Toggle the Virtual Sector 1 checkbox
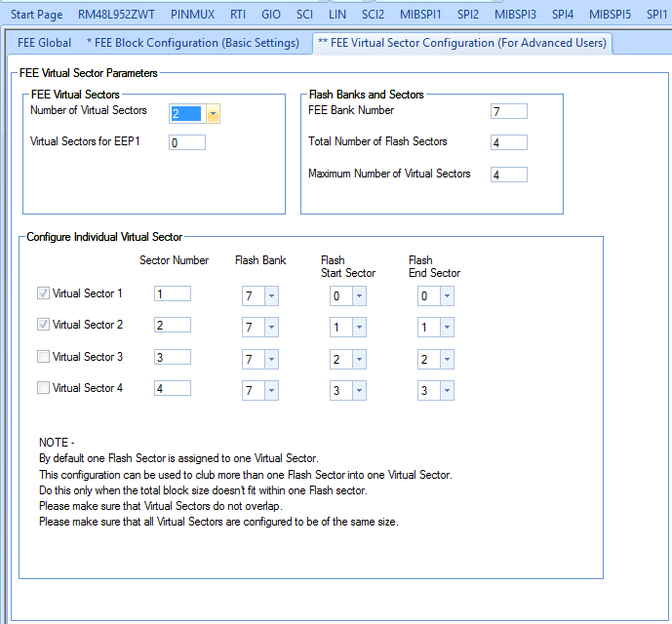The height and width of the screenshot is (624, 672). click(x=43, y=293)
